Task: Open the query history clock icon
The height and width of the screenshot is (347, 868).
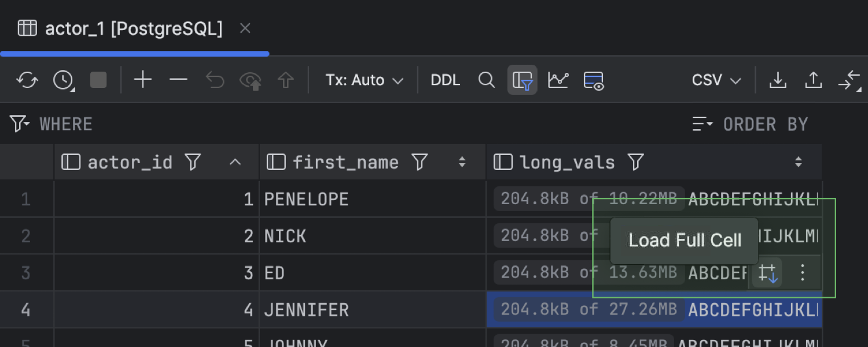Action: [63, 80]
